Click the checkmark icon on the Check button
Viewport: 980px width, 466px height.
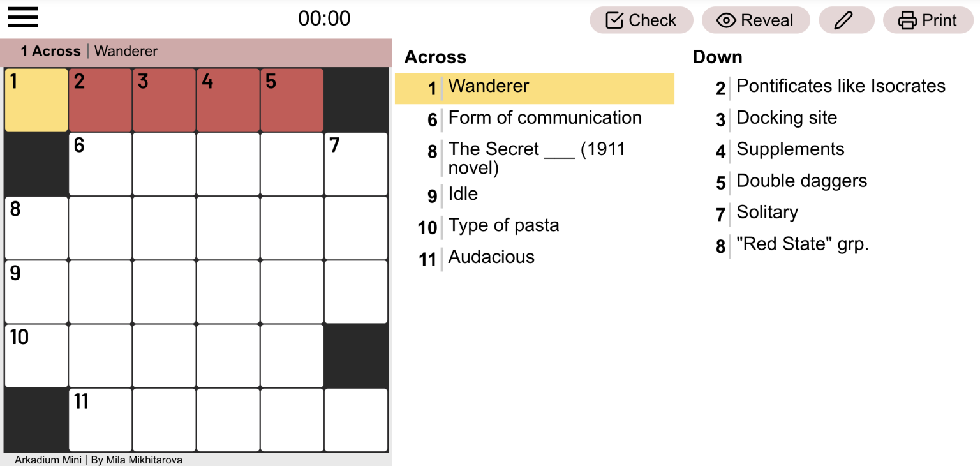tap(613, 20)
